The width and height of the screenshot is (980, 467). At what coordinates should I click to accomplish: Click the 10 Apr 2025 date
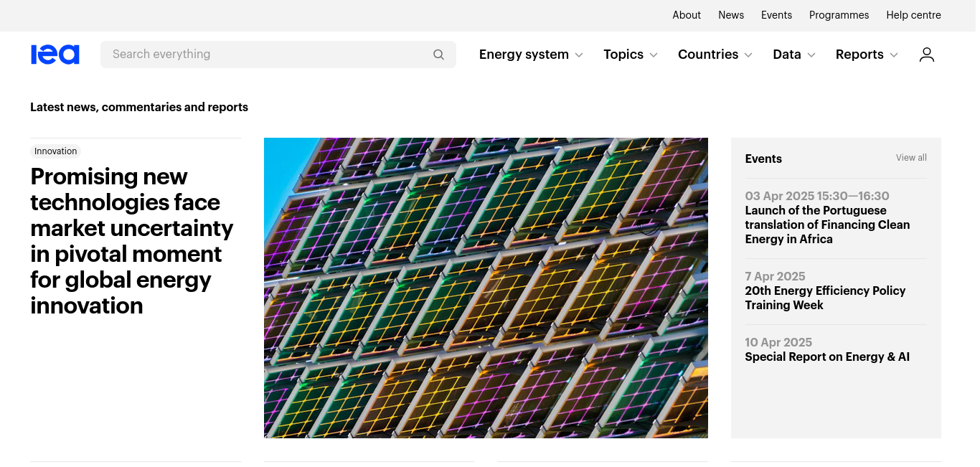[778, 342]
